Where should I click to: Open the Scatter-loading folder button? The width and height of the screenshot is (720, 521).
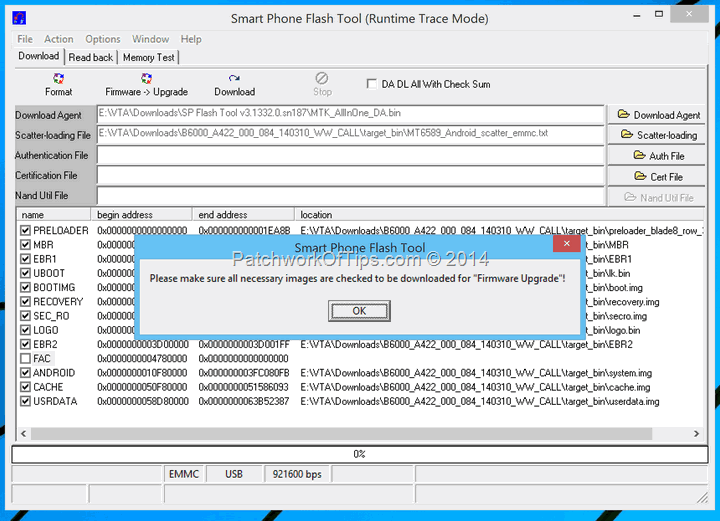(x=657, y=135)
